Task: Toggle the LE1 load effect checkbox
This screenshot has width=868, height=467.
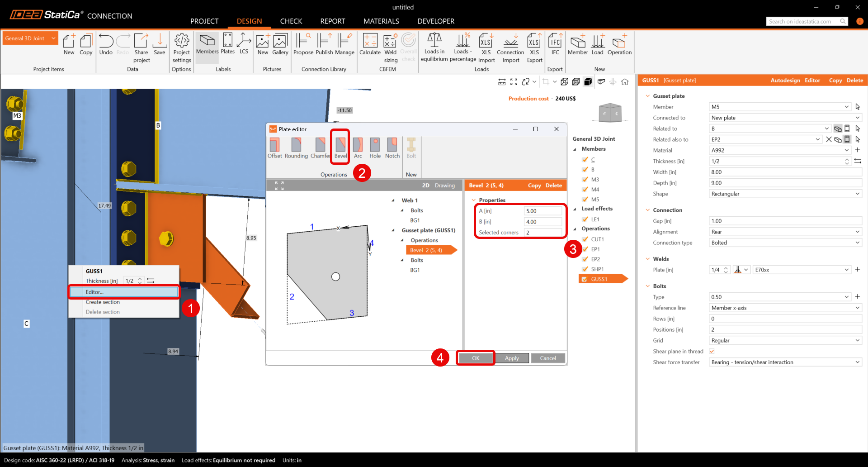Action: pyautogui.click(x=585, y=219)
